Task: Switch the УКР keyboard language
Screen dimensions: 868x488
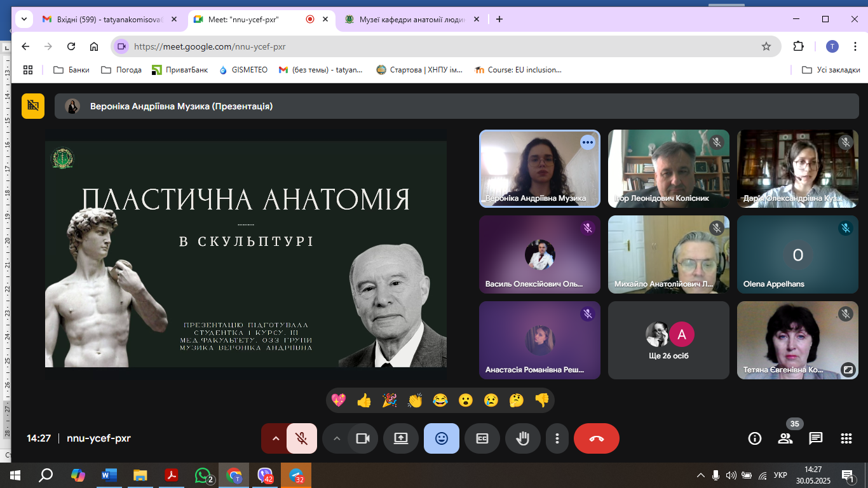Action: (780, 475)
